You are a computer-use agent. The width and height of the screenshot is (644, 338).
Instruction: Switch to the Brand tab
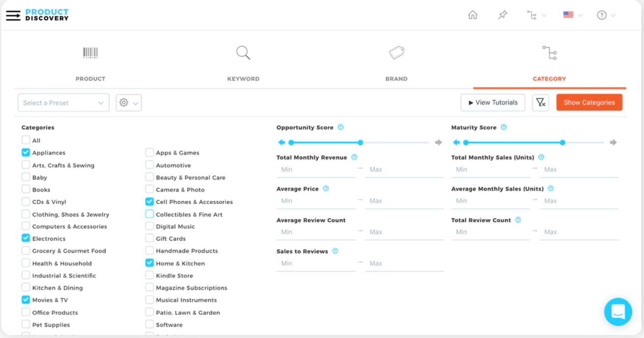click(x=396, y=63)
